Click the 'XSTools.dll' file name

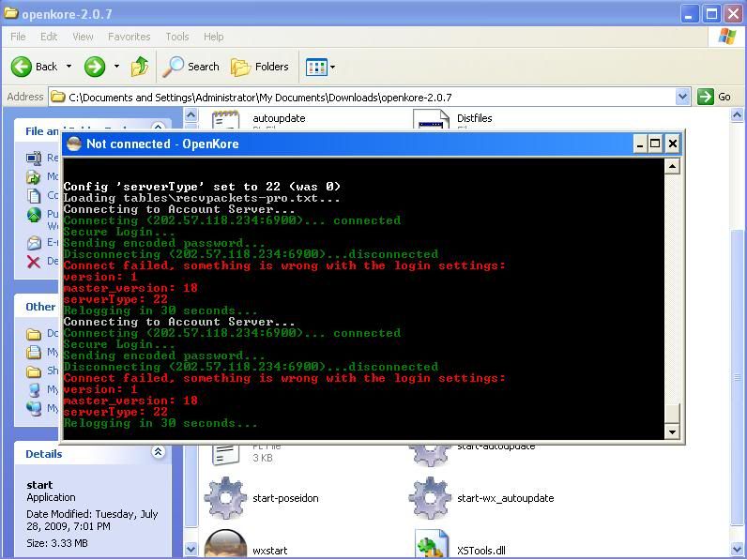[x=481, y=551]
